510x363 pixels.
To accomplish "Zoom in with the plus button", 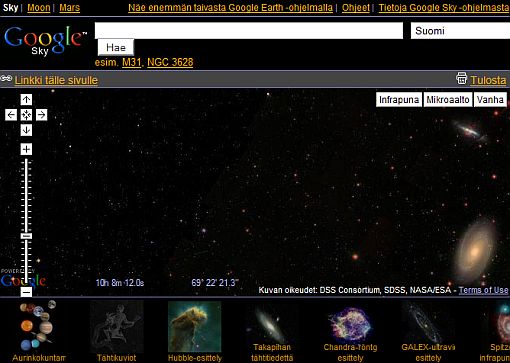I will tap(26, 149).
